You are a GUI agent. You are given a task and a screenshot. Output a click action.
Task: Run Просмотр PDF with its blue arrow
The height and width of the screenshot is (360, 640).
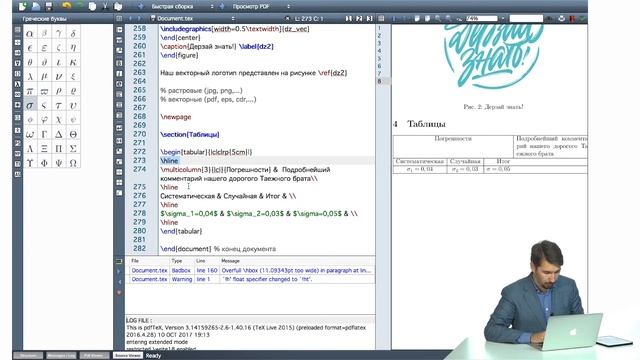222,6
